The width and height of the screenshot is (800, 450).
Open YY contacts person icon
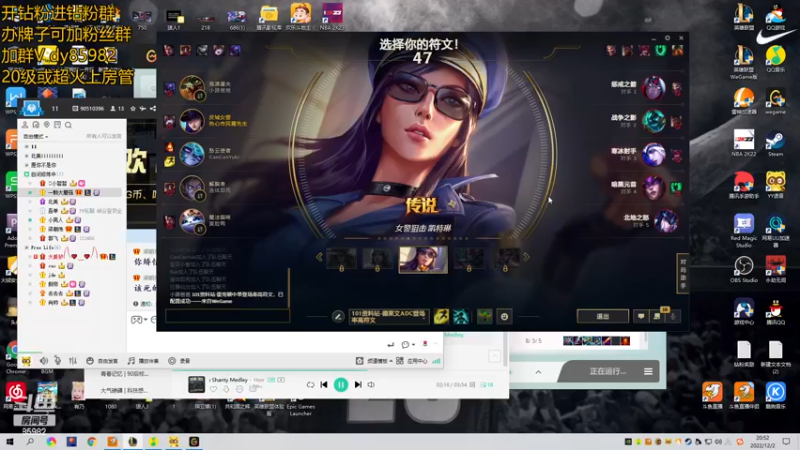pos(24,125)
